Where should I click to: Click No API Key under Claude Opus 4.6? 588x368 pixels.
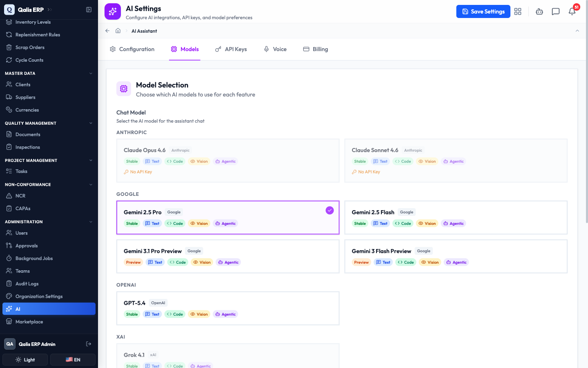pyautogui.click(x=138, y=172)
